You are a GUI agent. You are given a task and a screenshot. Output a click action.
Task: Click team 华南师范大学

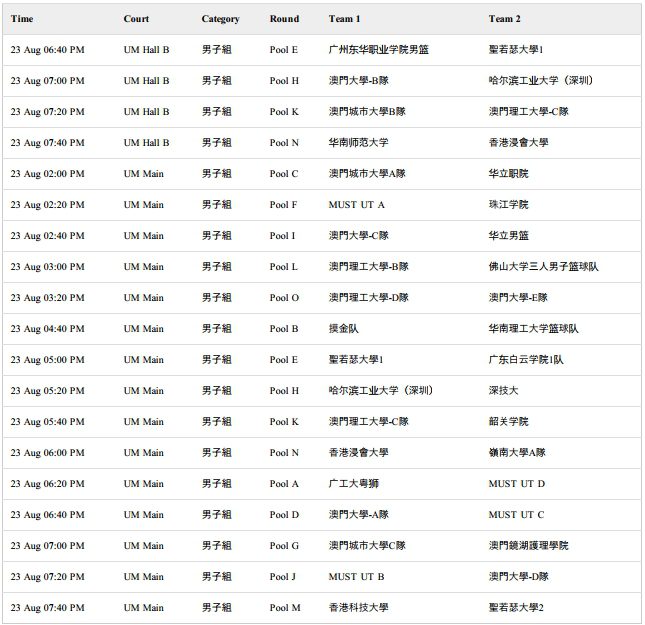click(x=358, y=143)
